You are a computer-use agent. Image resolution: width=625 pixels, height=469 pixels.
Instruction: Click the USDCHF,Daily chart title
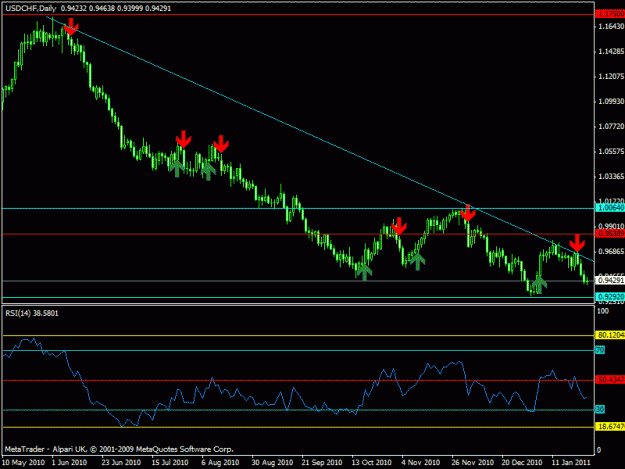tap(31, 8)
